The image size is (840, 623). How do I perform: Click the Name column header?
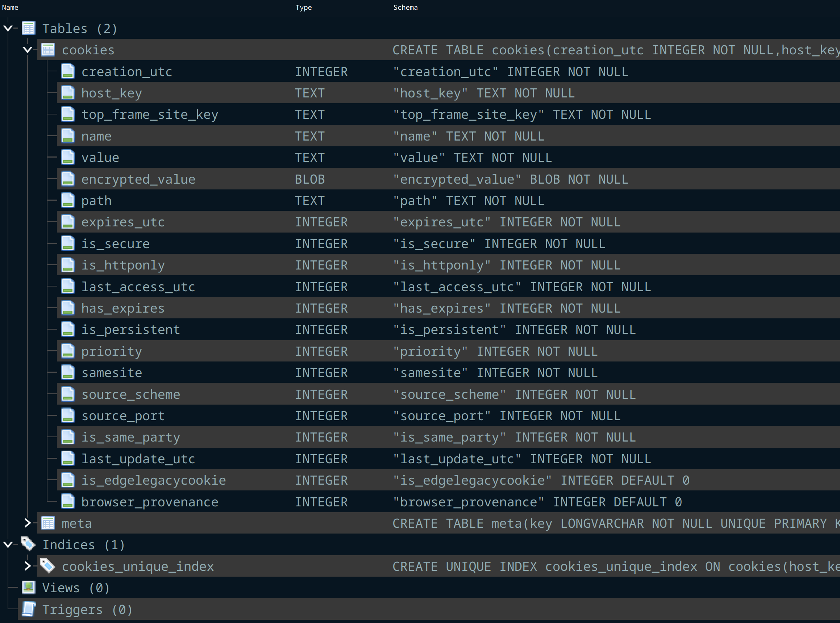(x=10, y=7)
